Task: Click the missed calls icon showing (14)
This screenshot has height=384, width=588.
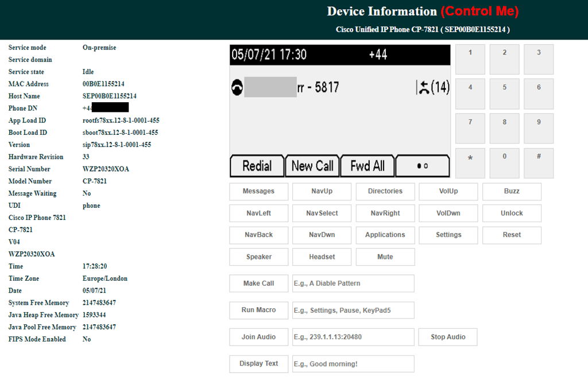Action: tap(433, 87)
